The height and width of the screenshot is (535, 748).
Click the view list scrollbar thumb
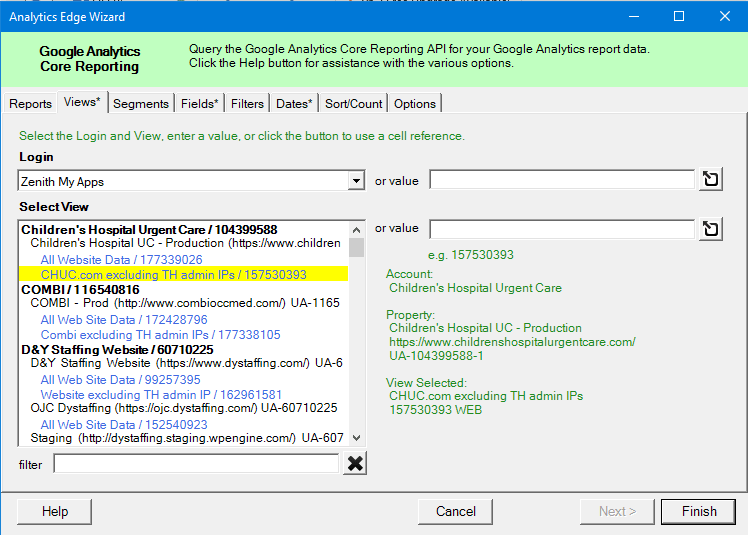pos(356,248)
